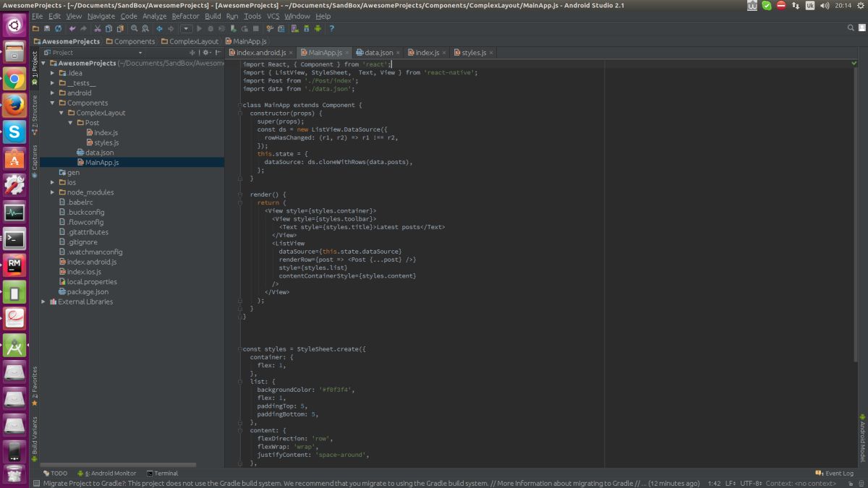Toggle the Captures side tool window
This screenshot has width=868, height=488.
tap(34, 161)
